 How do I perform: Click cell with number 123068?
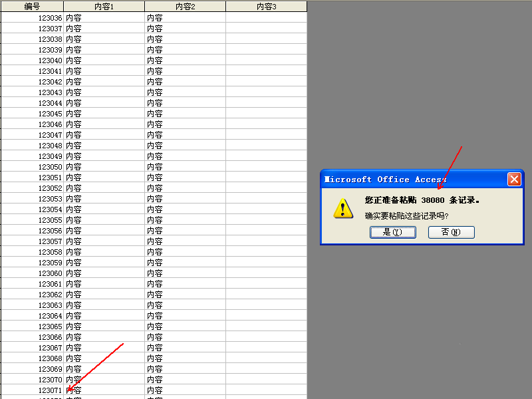coord(32,358)
